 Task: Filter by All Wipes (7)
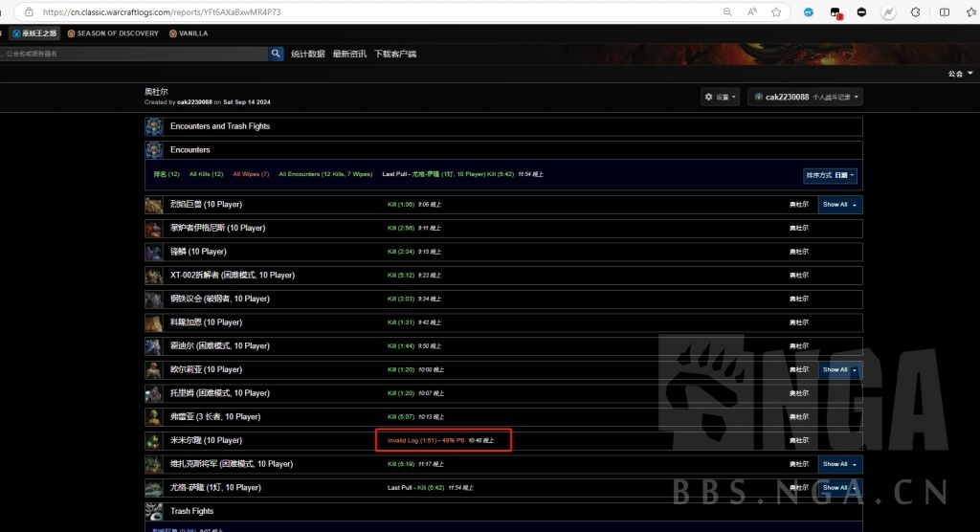pos(251,174)
